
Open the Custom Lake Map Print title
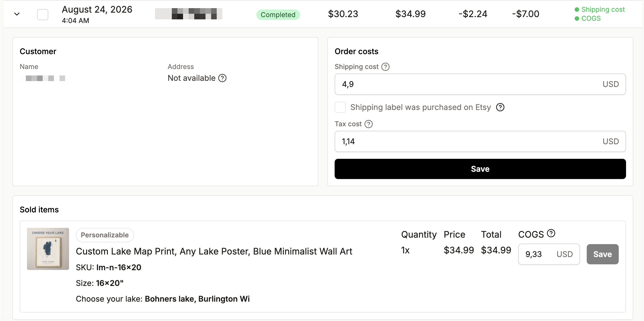pos(214,251)
